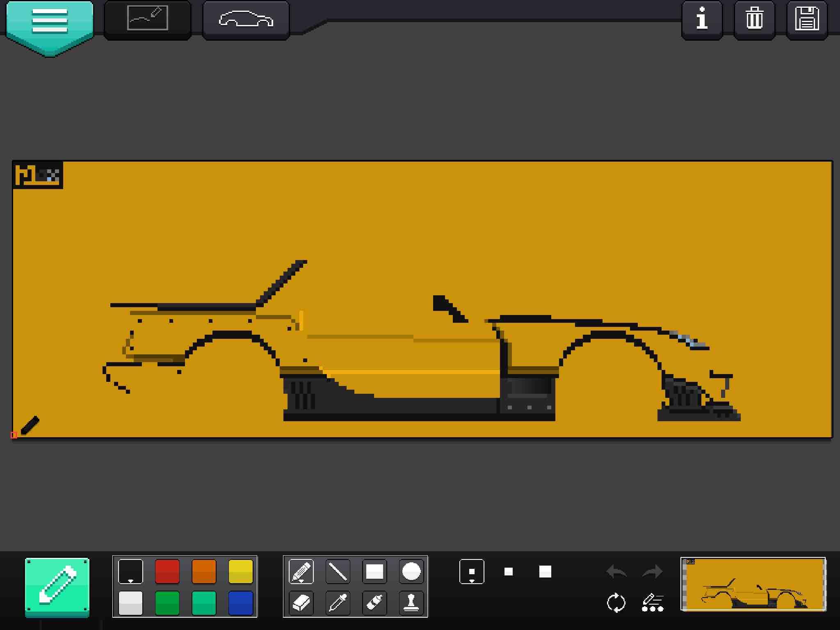This screenshot has height=630, width=840.
Task: Click the canvas preview thumbnail
Action: pyautogui.click(x=753, y=584)
